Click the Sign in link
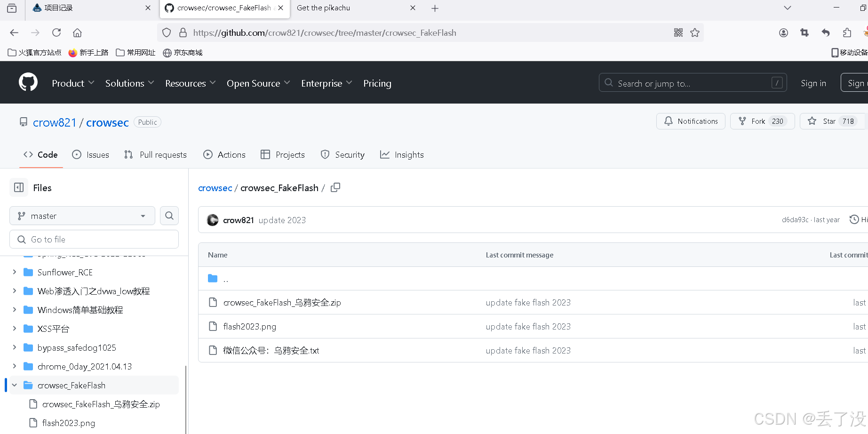Viewport: 868px width, 434px height. [x=813, y=83]
